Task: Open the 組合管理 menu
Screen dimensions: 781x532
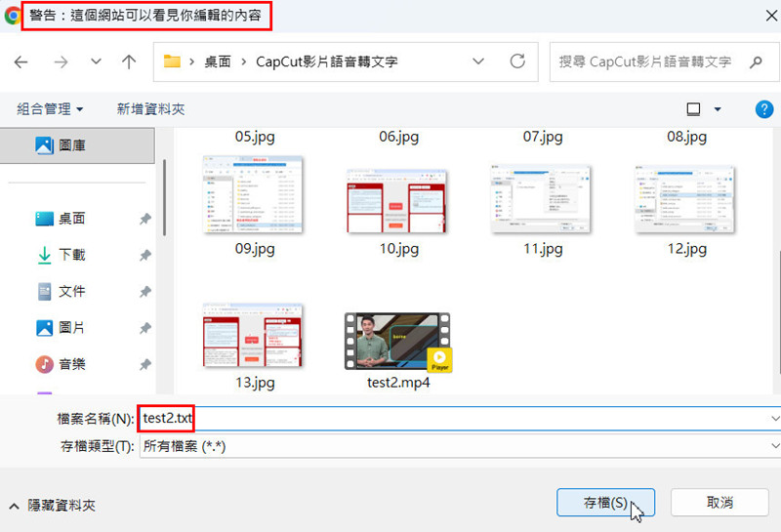Action: pos(51,109)
